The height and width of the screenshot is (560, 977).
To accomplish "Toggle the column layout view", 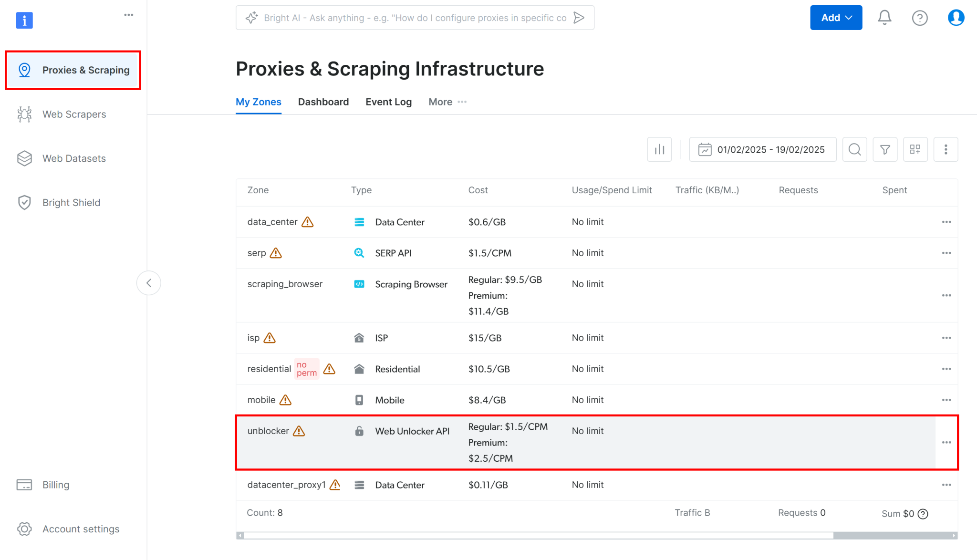I will [x=915, y=149].
